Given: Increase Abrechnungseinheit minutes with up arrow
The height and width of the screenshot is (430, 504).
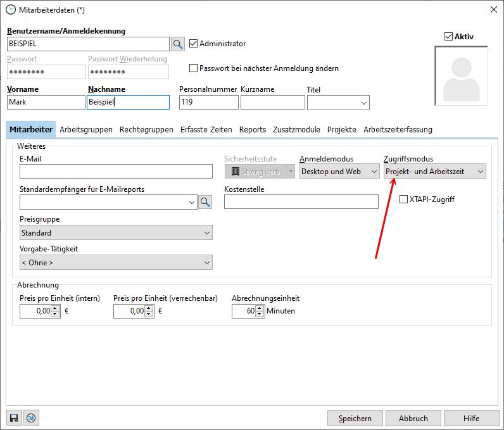Looking at the screenshot, I should coord(259,308).
